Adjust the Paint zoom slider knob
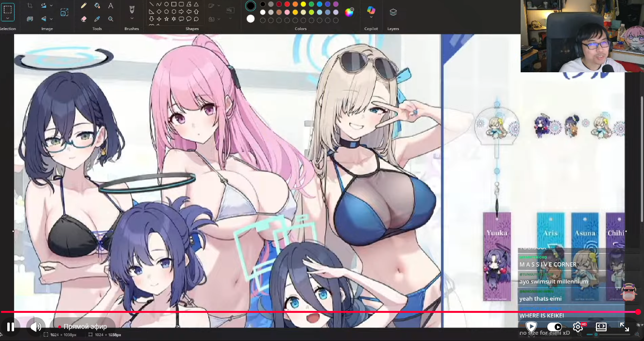 (x=596, y=334)
